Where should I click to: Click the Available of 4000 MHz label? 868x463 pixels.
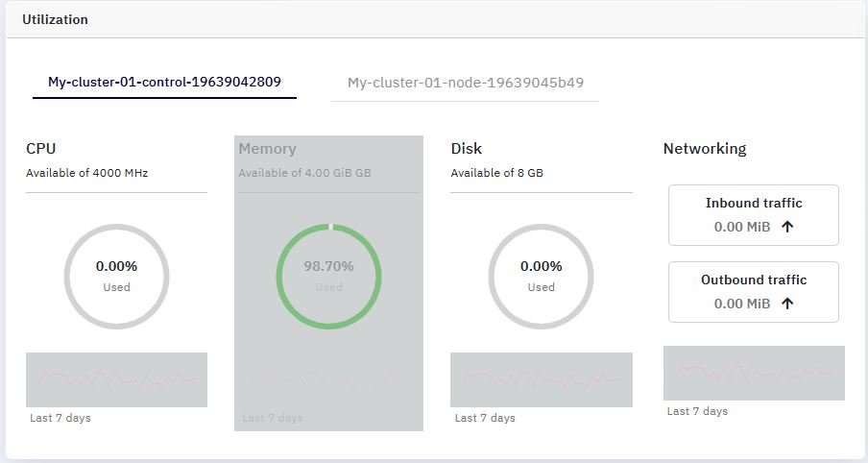click(87, 173)
